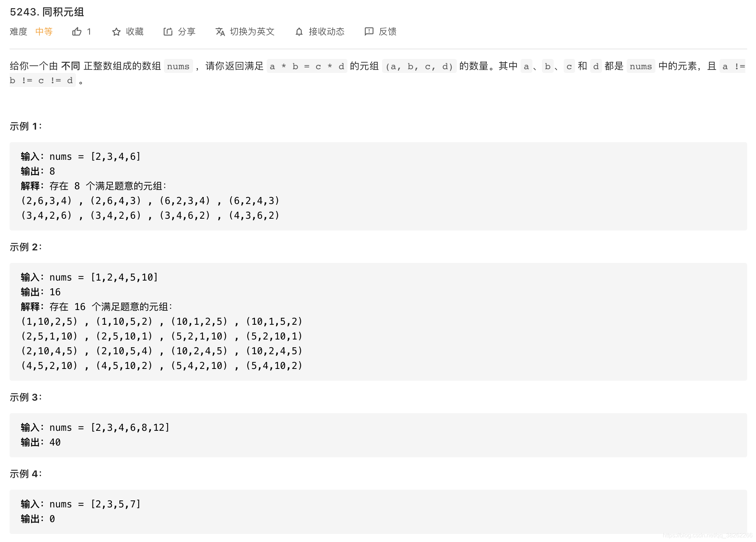Click the 示例 3 heading
The height and width of the screenshot is (542, 756).
pyautogui.click(x=26, y=397)
